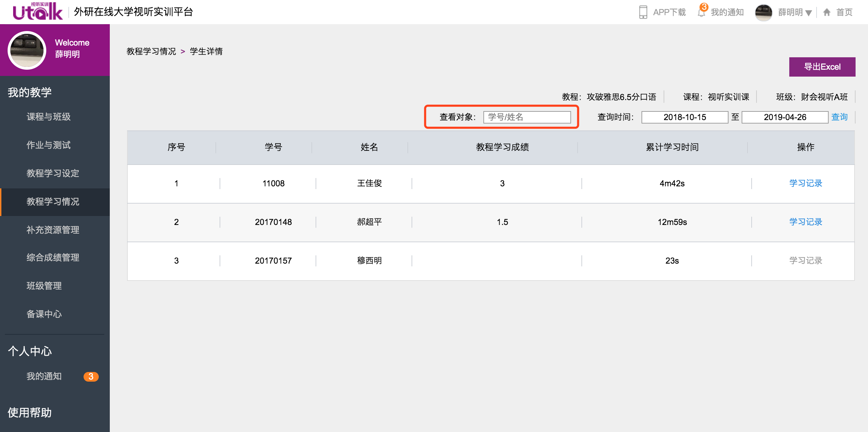Viewport: 868px width, 432px height.
Task: Click the orange 3 badge in sidebar
Action: point(91,376)
